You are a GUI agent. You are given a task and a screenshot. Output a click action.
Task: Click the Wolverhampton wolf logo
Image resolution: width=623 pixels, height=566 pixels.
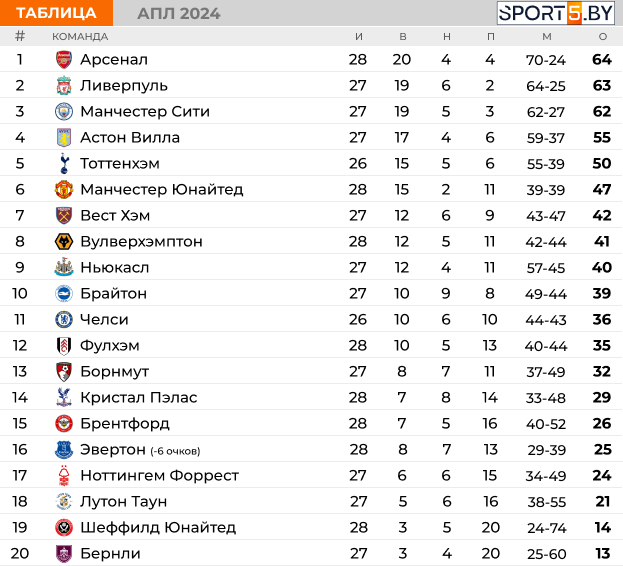(64, 241)
